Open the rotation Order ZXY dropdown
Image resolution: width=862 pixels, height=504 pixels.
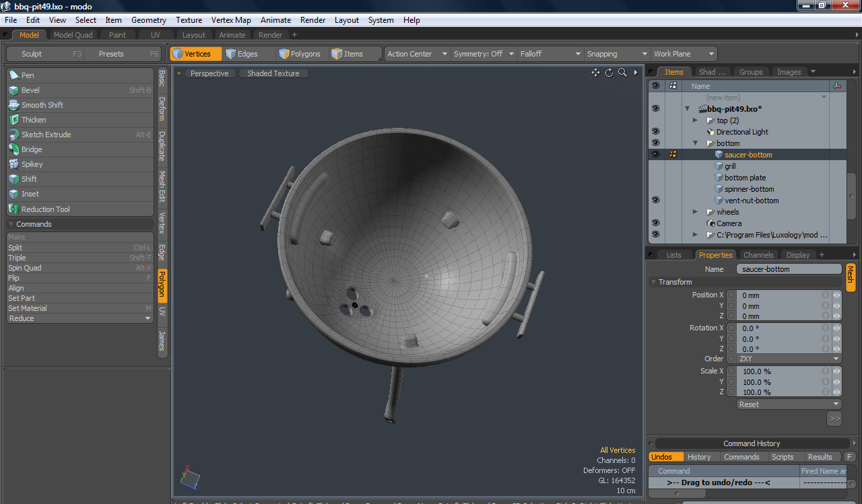(789, 359)
